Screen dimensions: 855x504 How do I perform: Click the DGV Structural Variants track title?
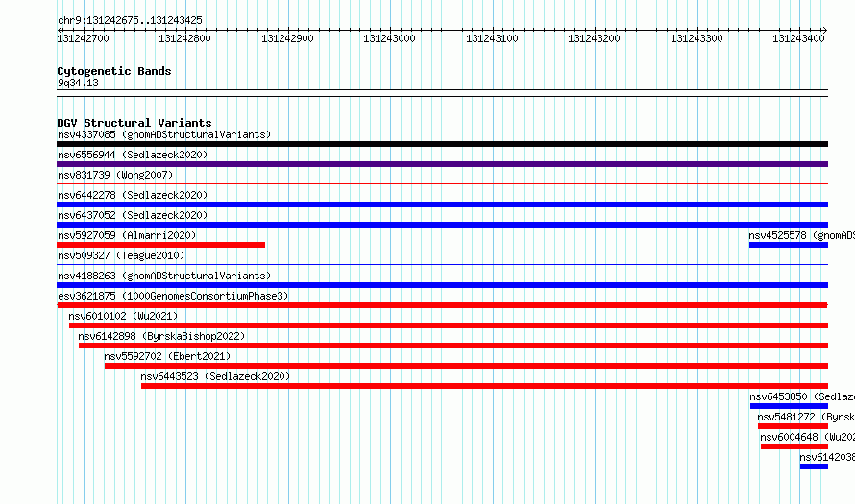click(134, 123)
